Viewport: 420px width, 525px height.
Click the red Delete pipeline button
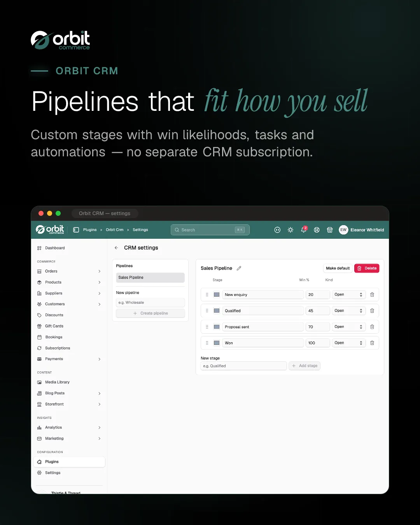pos(367,268)
